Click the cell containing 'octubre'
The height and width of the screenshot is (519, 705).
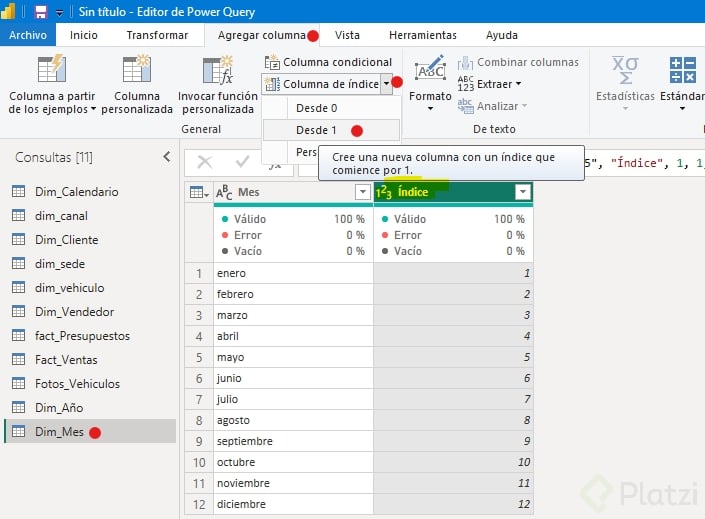293,462
